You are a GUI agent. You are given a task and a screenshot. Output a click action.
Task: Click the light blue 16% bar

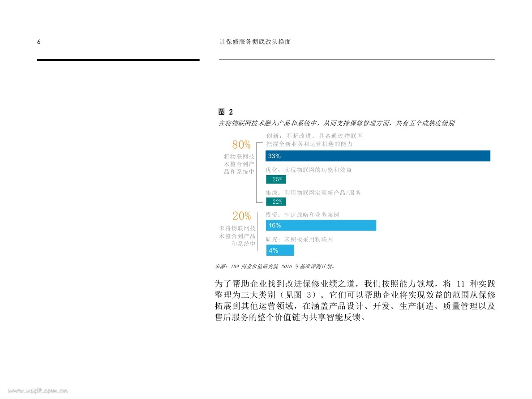(321, 225)
